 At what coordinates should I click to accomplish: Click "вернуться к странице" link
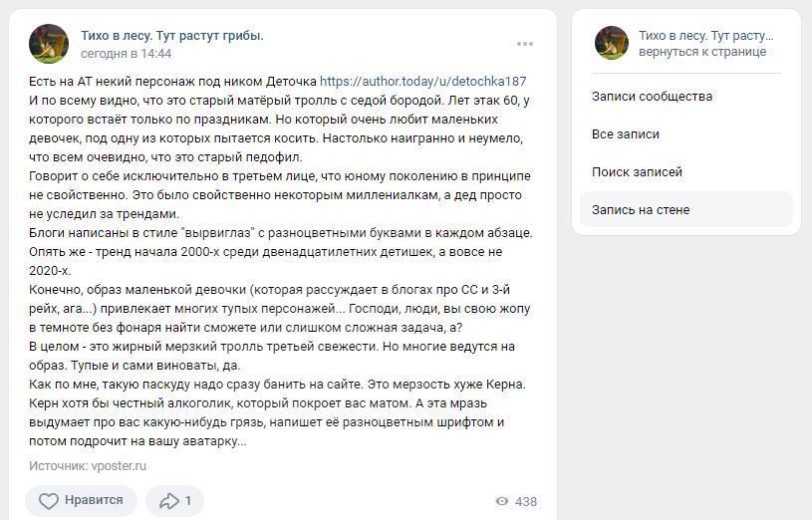point(702,52)
